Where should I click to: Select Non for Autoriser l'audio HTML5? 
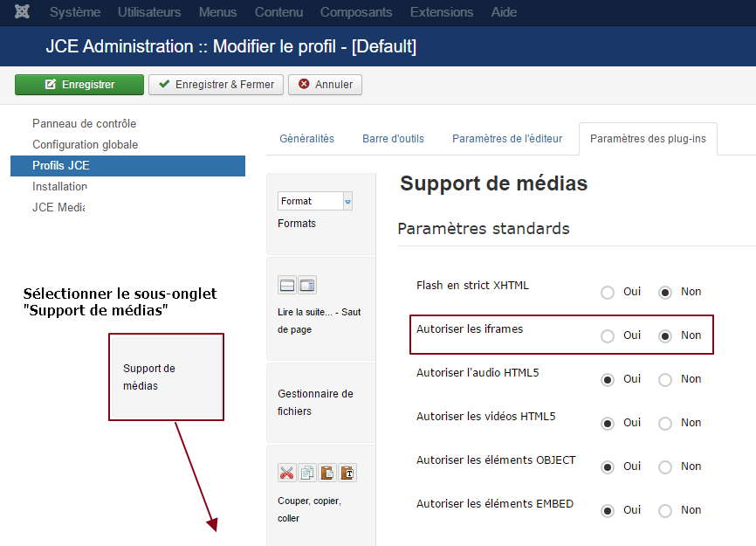click(665, 380)
